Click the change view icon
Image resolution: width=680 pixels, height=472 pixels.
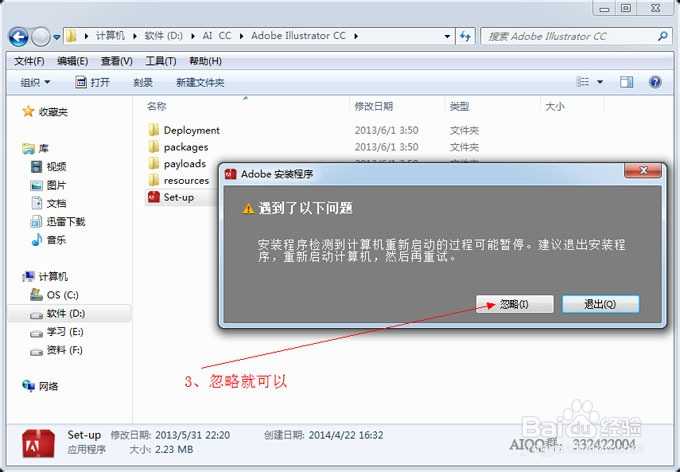point(582,82)
